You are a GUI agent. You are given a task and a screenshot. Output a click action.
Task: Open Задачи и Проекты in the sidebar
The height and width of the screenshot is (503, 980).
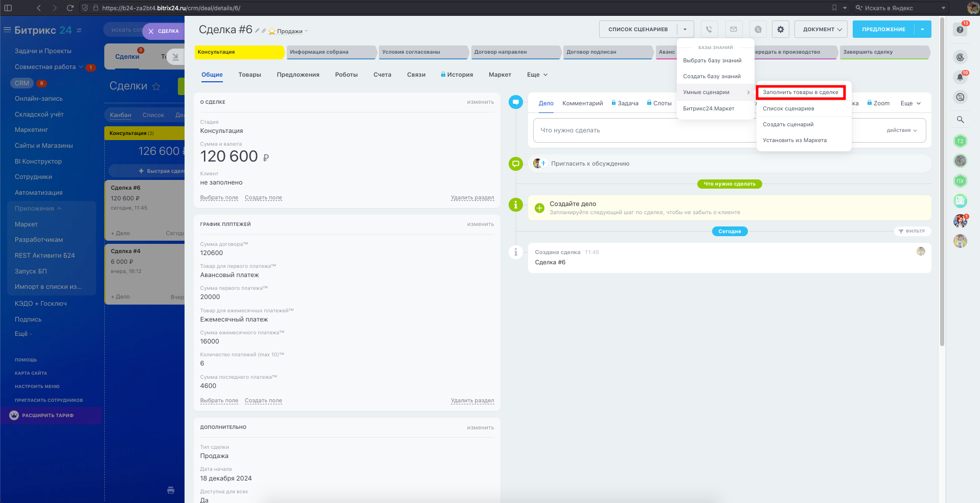43,51
